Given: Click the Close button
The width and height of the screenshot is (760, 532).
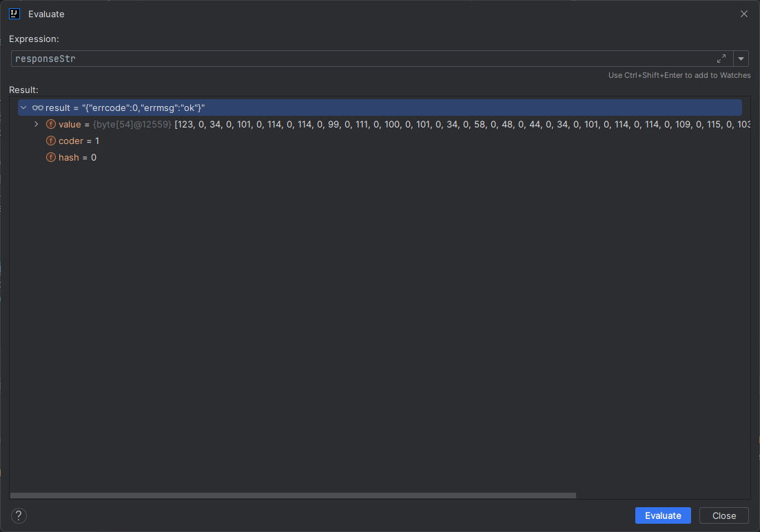Looking at the screenshot, I should (723, 515).
